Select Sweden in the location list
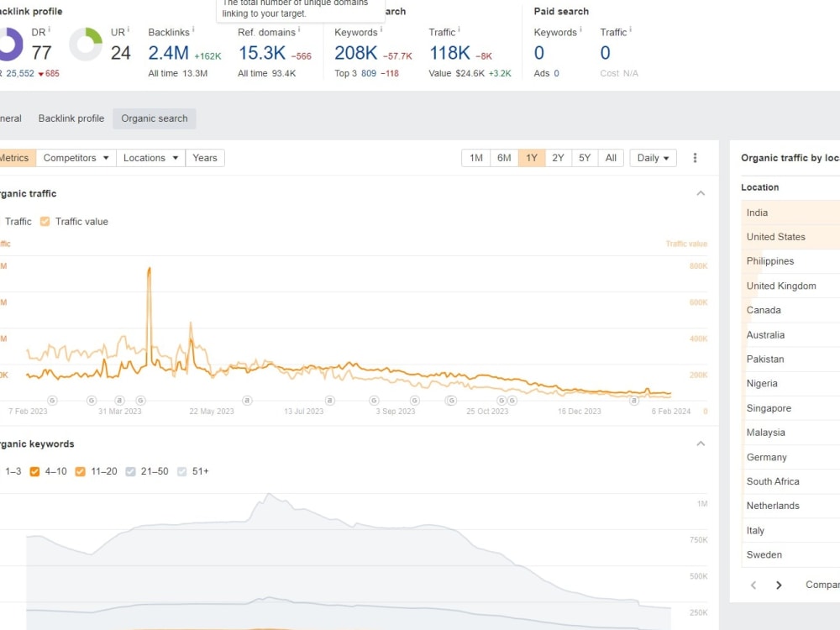 pyautogui.click(x=790, y=555)
